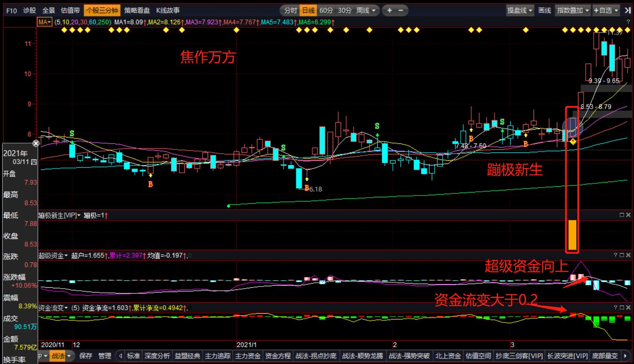Switch to 60分 period

[326, 10]
